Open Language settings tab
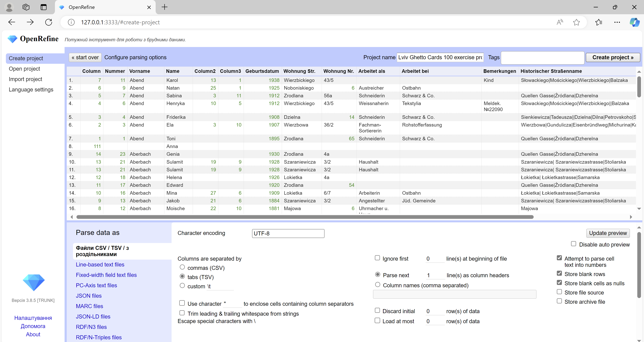This screenshot has height=342, width=644. point(31,90)
